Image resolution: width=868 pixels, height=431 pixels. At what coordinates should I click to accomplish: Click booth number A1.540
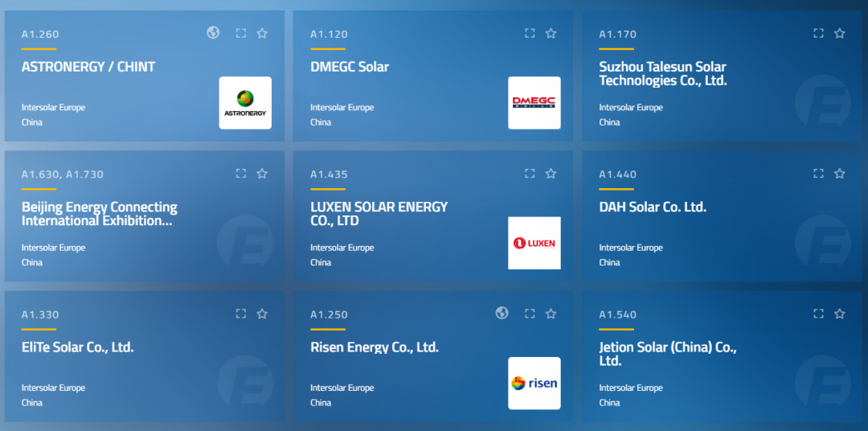tap(618, 314)
